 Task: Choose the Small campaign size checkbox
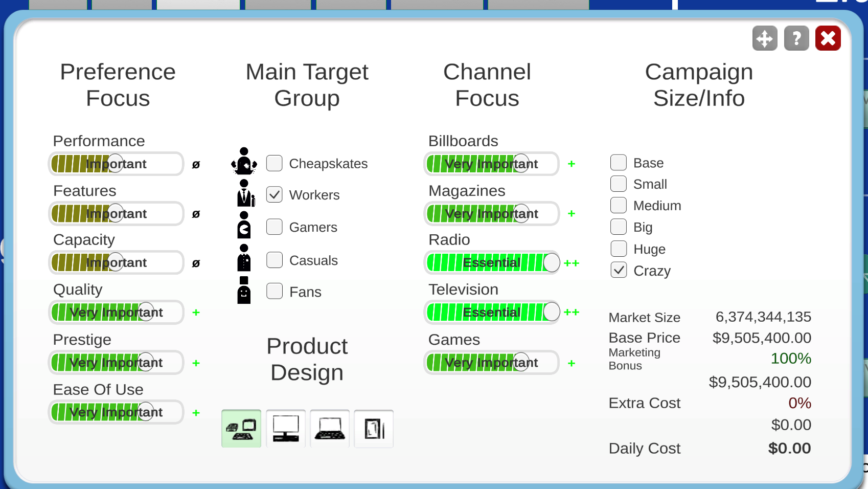click(619, 184)
